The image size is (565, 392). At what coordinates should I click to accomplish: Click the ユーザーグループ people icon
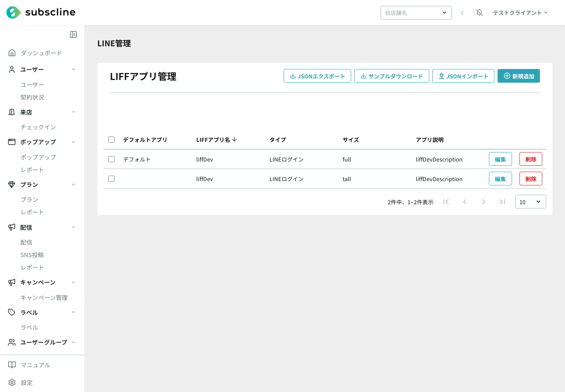pos(12,342)
